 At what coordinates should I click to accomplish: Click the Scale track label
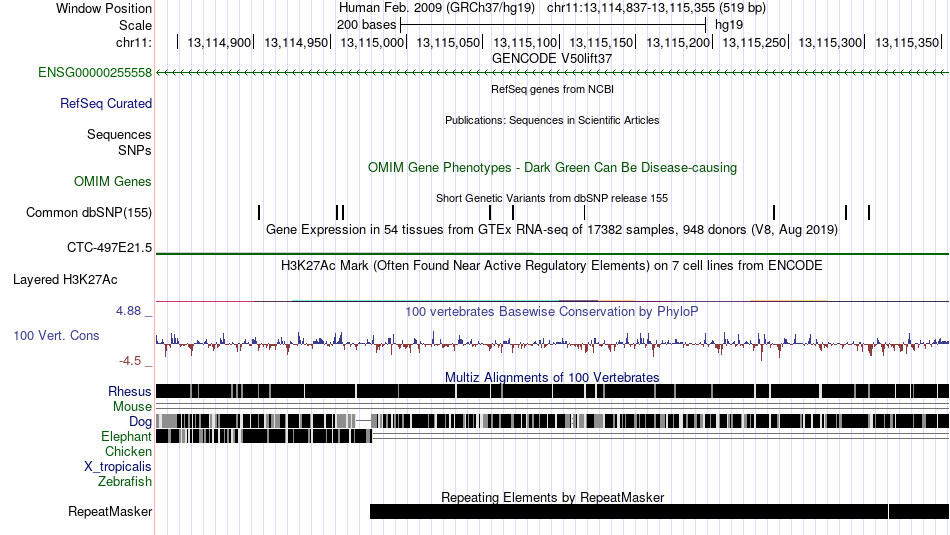(x=135, y=25)
